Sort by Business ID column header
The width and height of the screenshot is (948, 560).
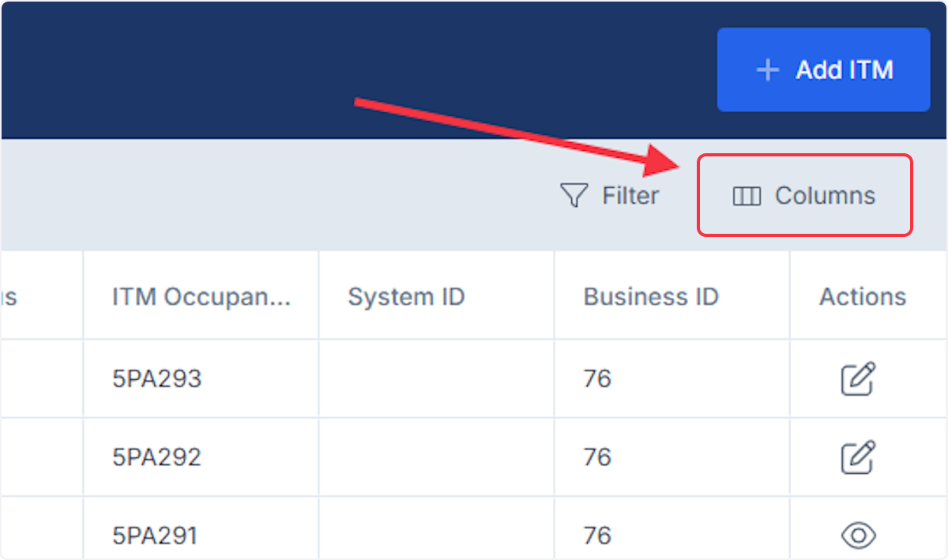click(672, 297)
